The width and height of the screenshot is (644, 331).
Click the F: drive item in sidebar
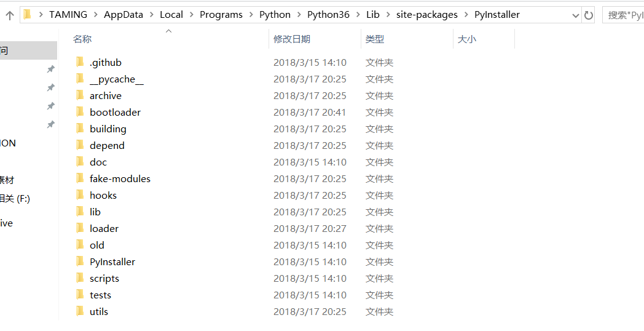pyautogui.click(x=15, y=199)
